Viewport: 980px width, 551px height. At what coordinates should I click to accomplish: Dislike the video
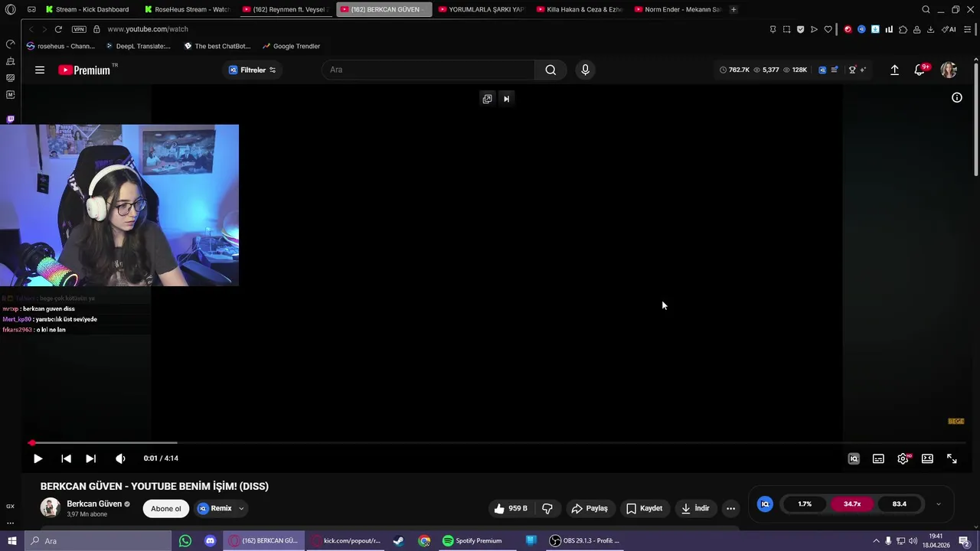[x=547, y=508]
